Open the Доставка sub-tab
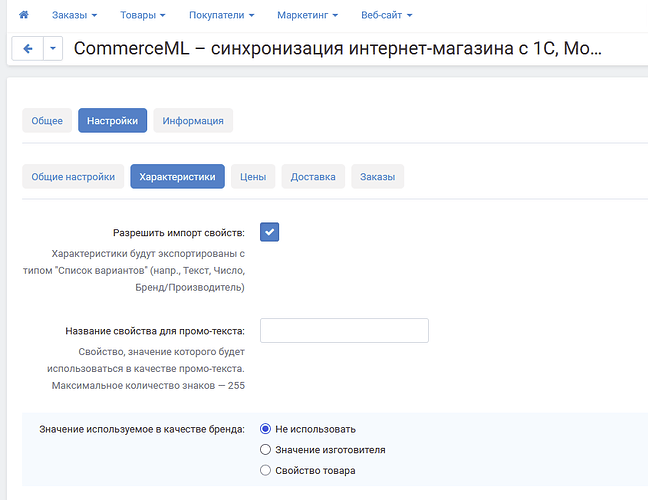The height and width of the screenshot is (500, 648). pyautogui.click(x=313, y=176)
